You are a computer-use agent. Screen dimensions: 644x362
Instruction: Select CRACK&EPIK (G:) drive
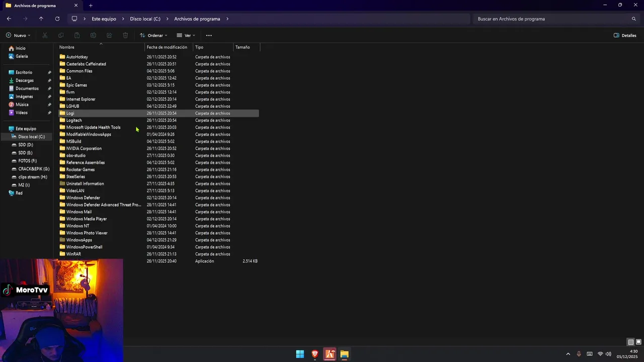pos(34,169)
